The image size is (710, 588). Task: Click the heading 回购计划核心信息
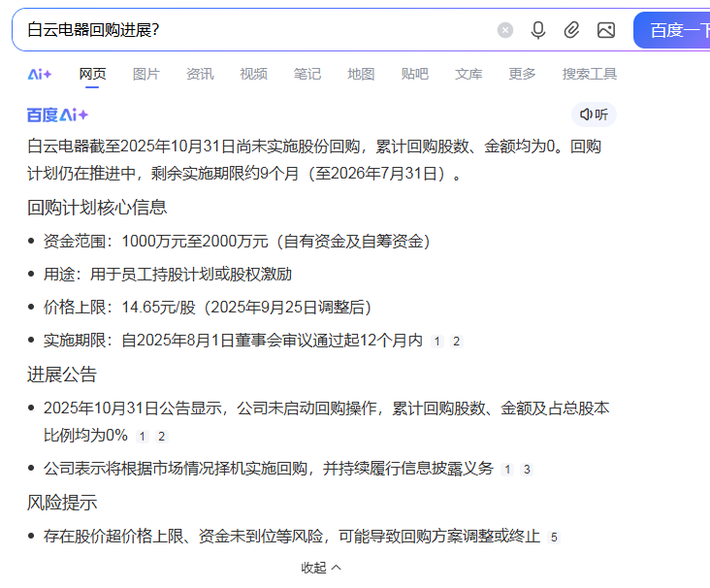point(97,208)
